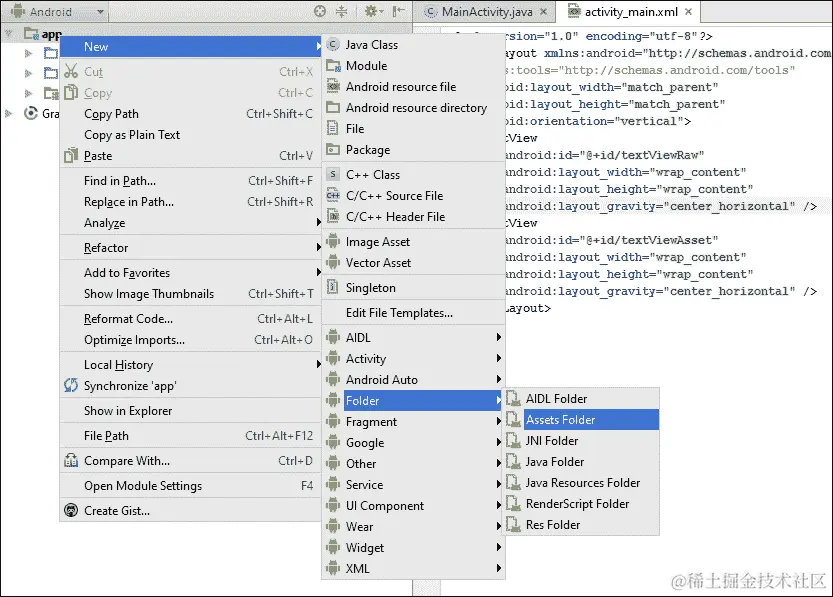Open the project view gear settings icon
This screenshot has width=833, height=597.
pos(373,11)
